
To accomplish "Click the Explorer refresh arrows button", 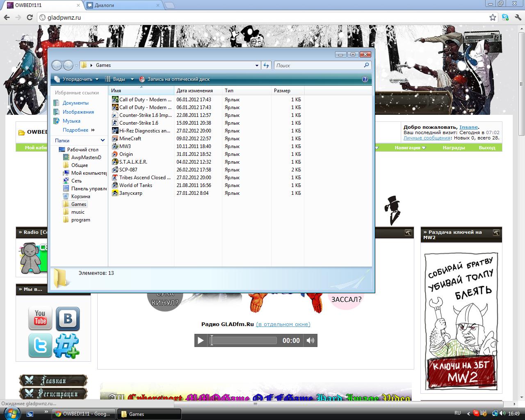I will pyautogui.click(x=266, y=65).
